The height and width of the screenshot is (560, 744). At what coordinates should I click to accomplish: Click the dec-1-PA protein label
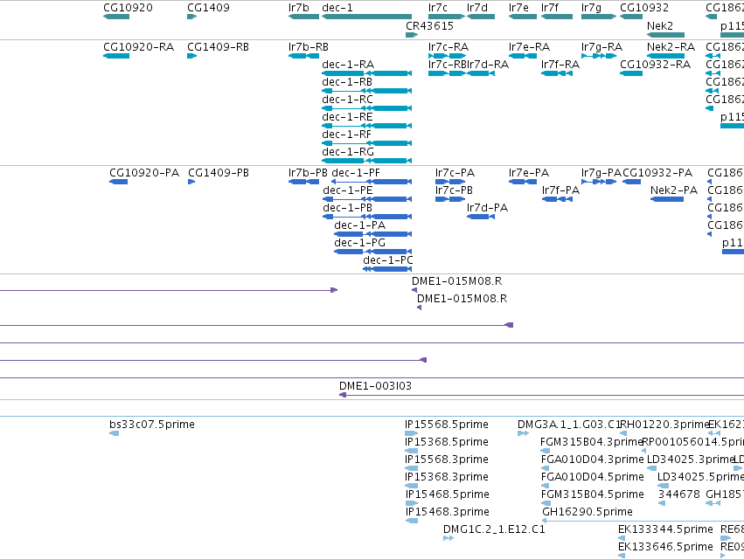pos(359,225)
